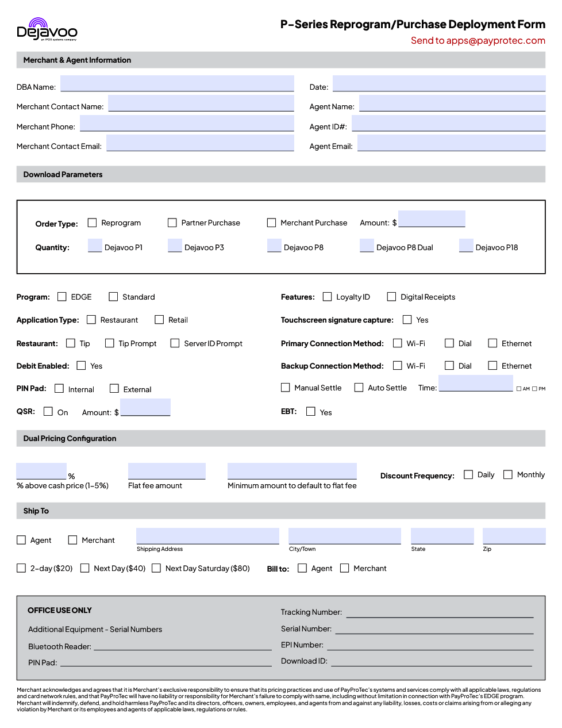562x728 pixels.
Task: Click the Shipping Address field
Action: (x=207, y=536)
